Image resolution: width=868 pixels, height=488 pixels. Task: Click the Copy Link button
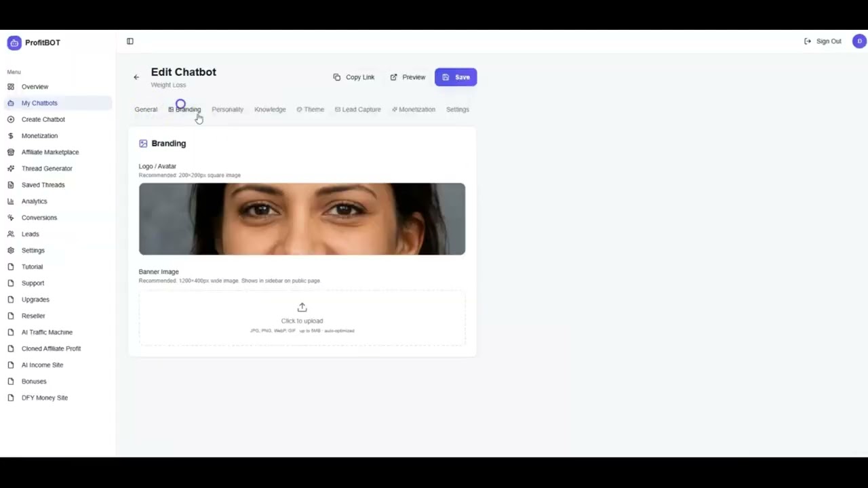(x=354, y=77)
